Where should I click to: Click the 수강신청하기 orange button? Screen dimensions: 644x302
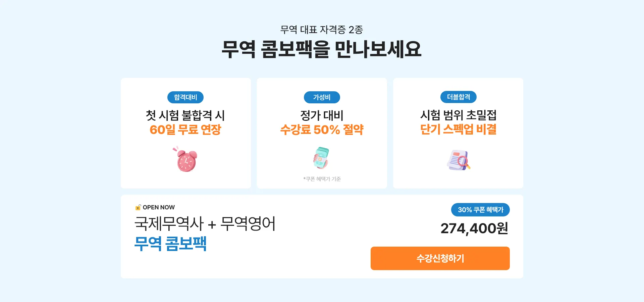click(x=440, y=258)
